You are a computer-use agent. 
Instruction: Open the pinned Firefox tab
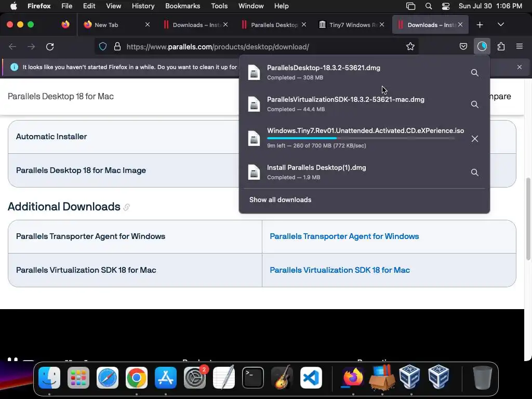(65, 24)
